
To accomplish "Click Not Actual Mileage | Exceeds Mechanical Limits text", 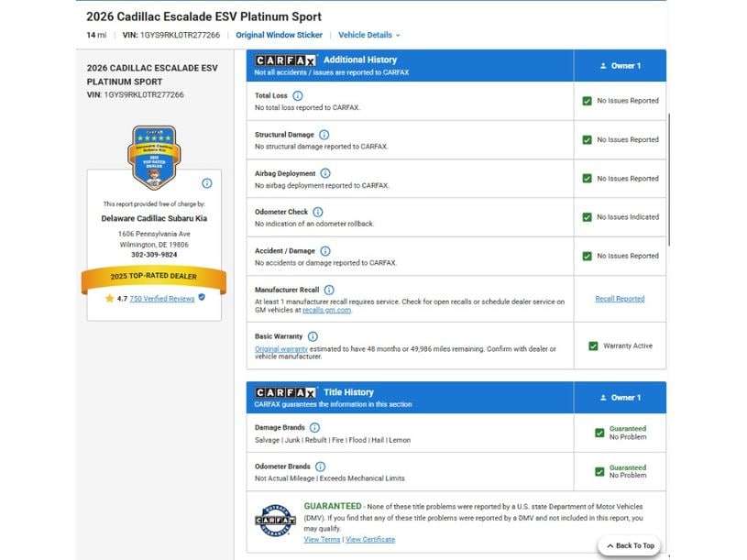I will coord(330,478).
